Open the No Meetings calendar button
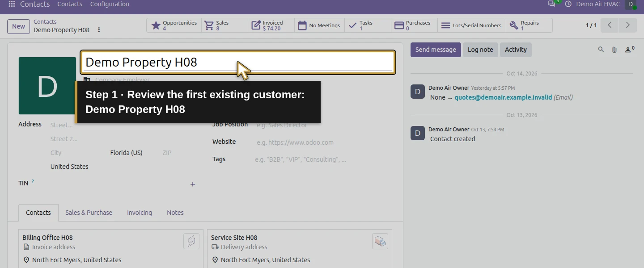Screen dimensions: 644x268 (319, 25)
